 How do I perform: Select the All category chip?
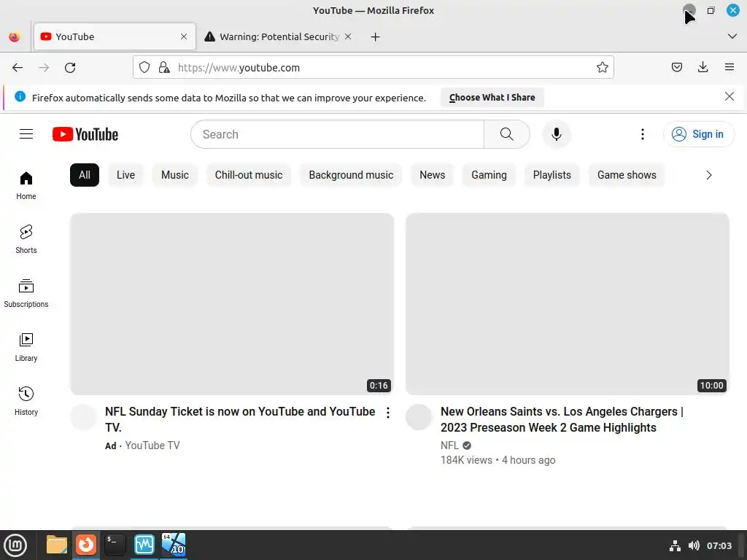coord(85,175)
